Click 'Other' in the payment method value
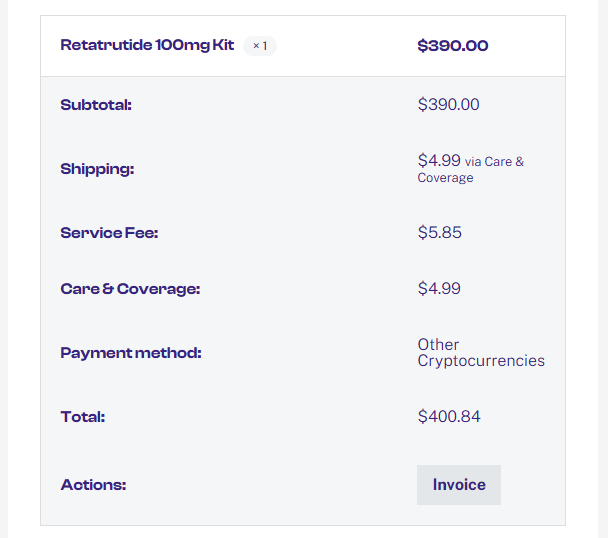Viewport: 608px width, 538px height. [438, 345]
